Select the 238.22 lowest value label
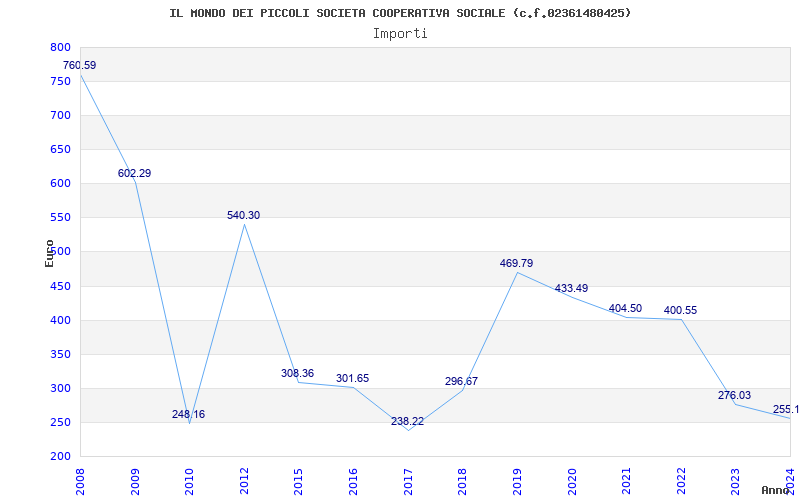The width and height of the screenshot is (800, 500). tap(407, 421)
